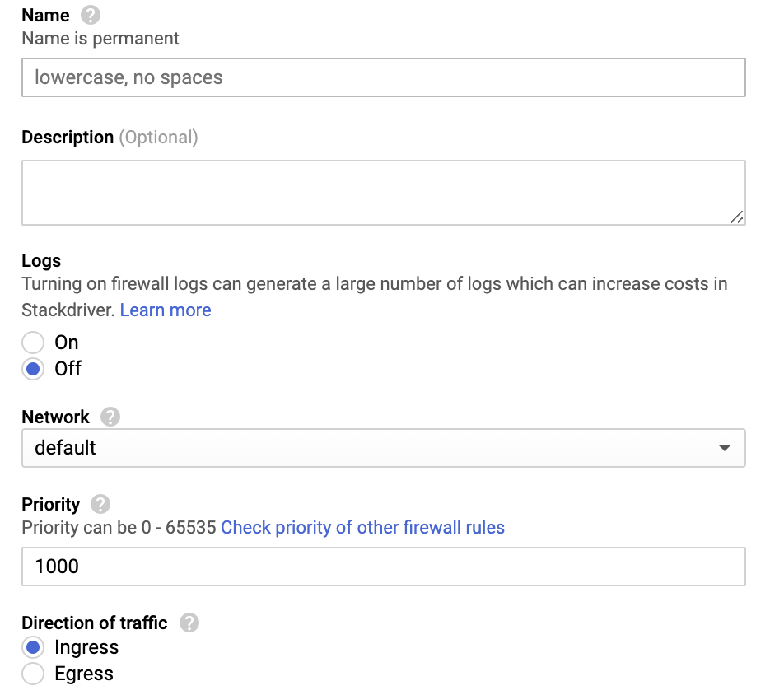The image size is (784, 695).
Task: Choose Ingress as traffic direction
Action: click(x=33, y=647)
